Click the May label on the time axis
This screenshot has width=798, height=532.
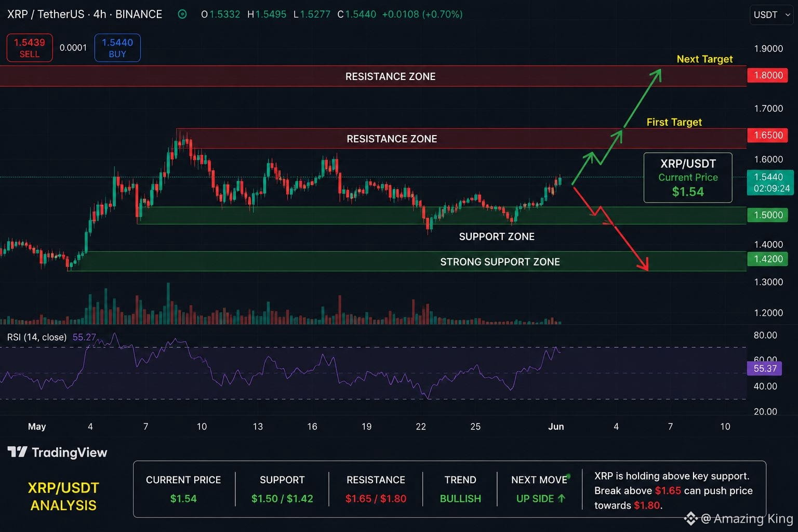[x=37, y=427]
